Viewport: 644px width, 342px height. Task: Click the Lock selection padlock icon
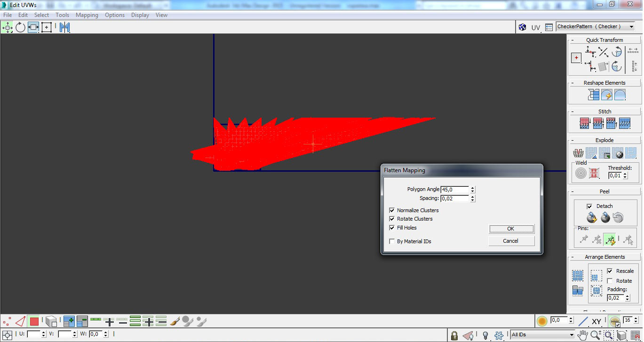point(454,335)
